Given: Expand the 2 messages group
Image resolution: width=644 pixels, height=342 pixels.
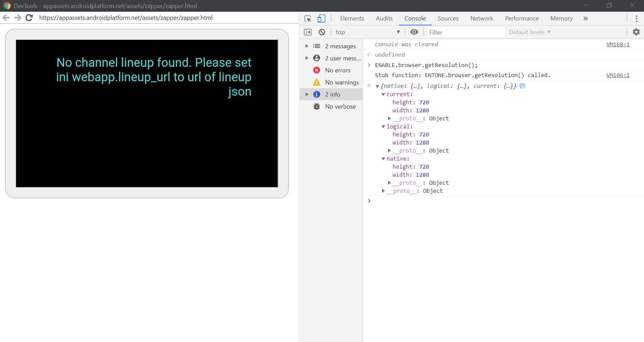Looking at the screenshot, I should pyautogui.click(x=307, y=46).
